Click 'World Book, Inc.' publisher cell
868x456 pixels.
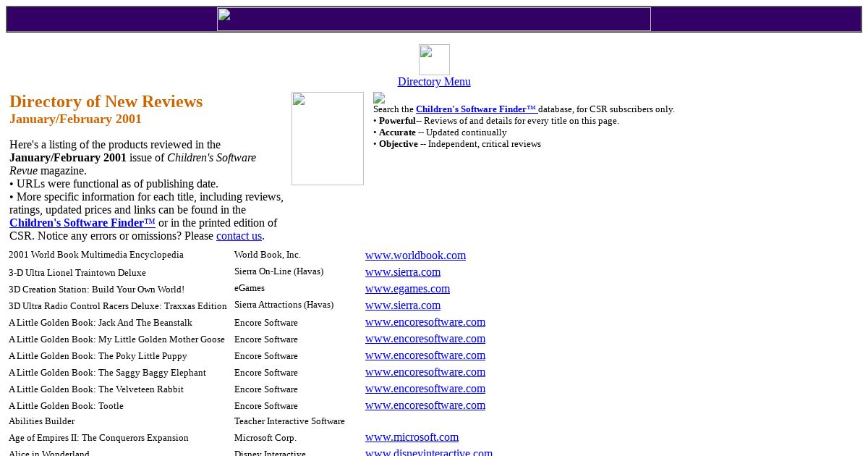click(268, 255)
